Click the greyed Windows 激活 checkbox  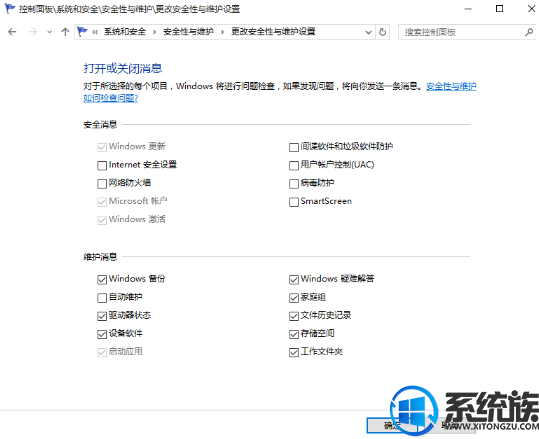coord(102,220)
